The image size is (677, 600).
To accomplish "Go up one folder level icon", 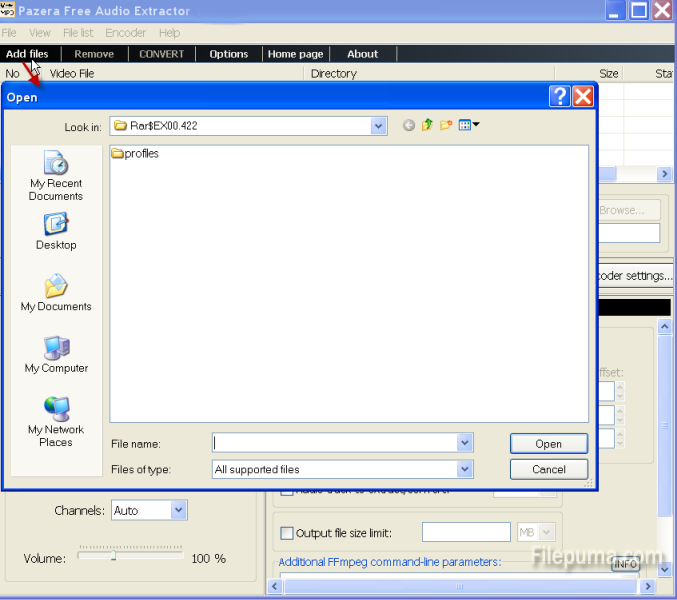I will coord(427,125).
